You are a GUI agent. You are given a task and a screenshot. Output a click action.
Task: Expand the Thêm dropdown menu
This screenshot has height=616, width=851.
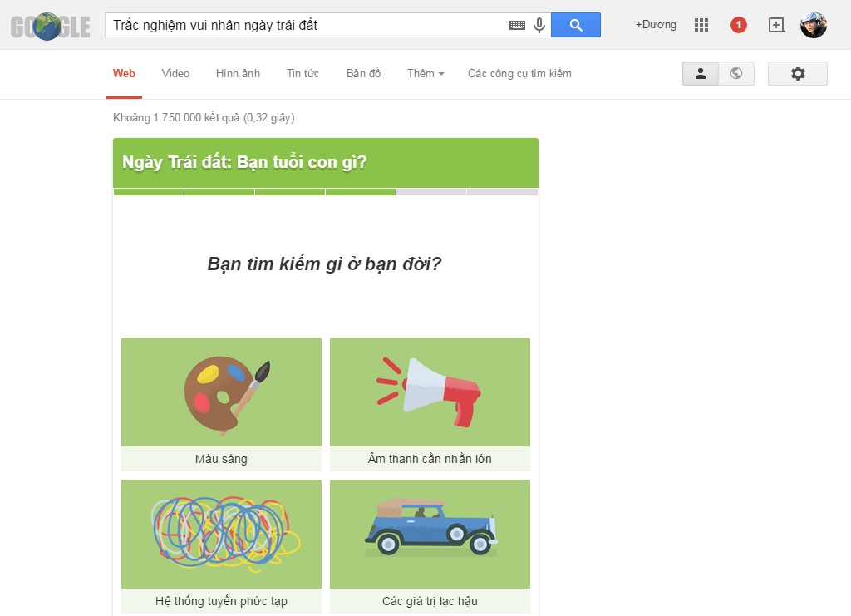click(425, 74)
